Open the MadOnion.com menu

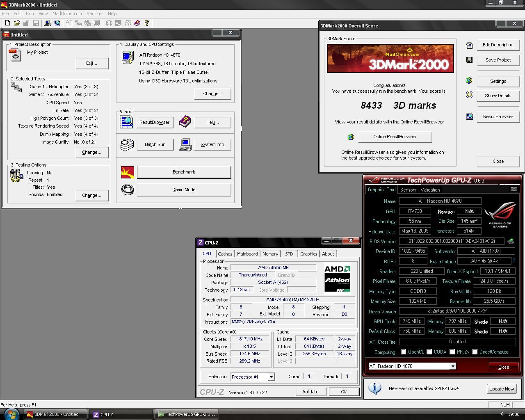[x=67, y=14]
